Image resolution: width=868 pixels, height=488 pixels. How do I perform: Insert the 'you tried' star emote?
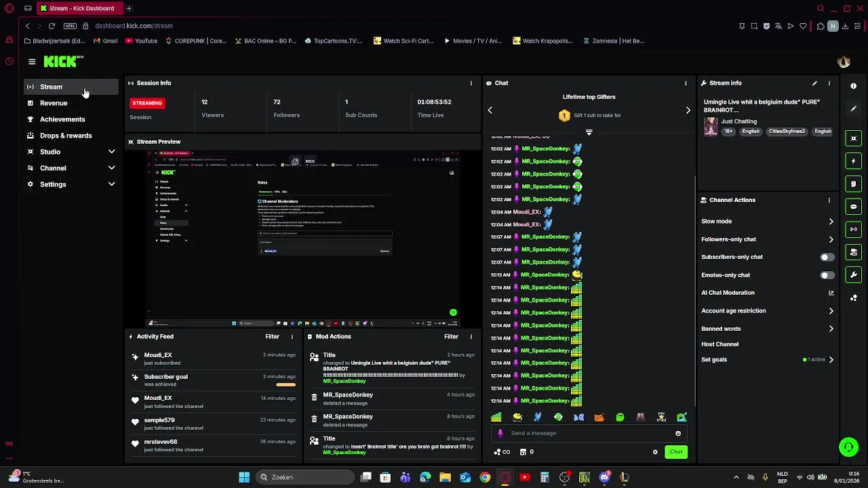point(661,418)
